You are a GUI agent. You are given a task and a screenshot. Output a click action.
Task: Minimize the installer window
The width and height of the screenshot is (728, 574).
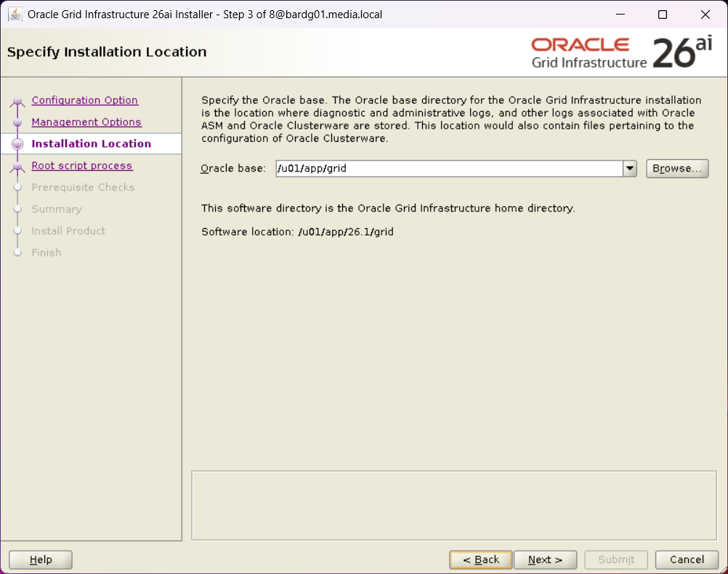click(x=620, y=15)
